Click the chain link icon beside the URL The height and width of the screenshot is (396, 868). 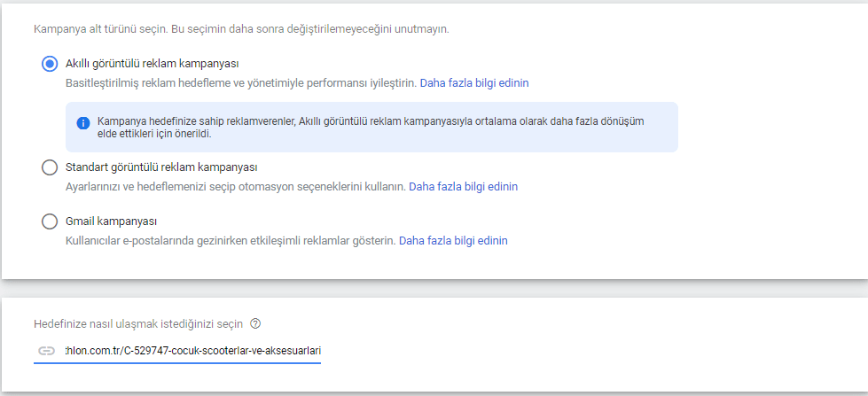(46, 351)
